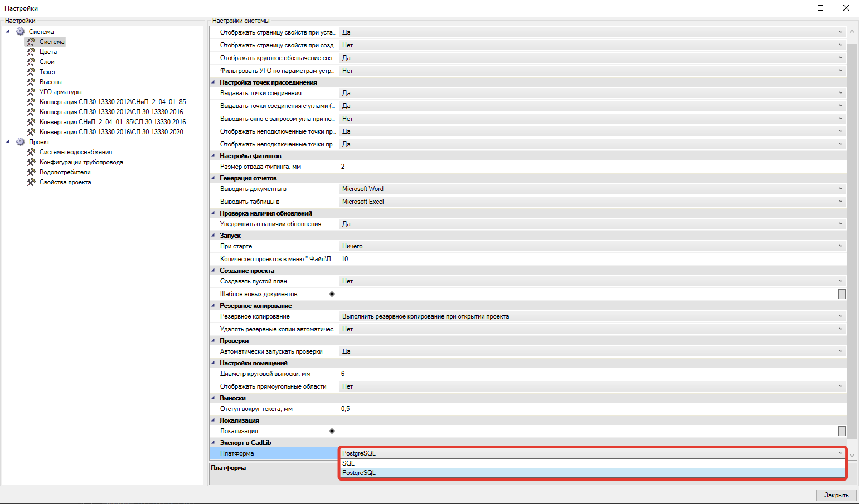Image resolution: width=859 pixels, height=504 pixels.
Task: Click the settings list scroll-up arrow
Action: [x=852, y=32]
